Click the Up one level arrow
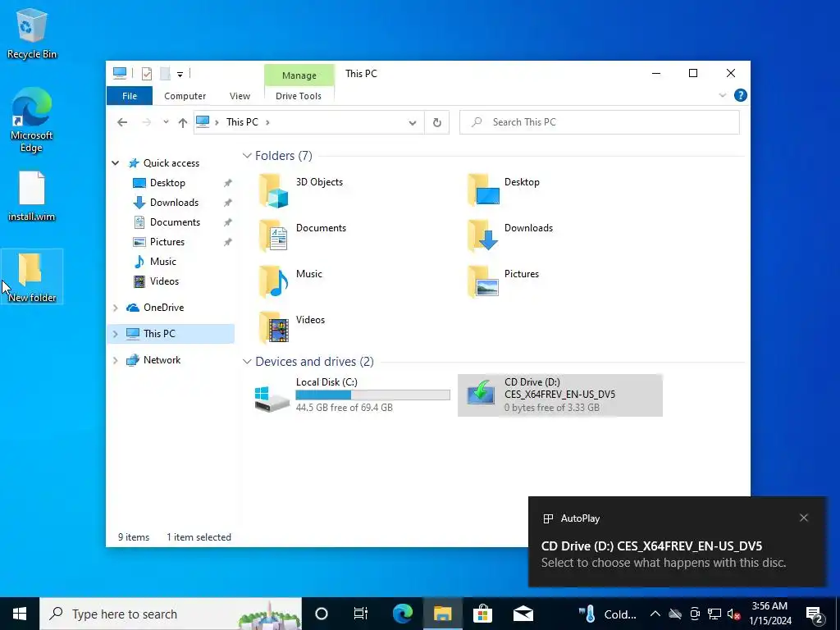Image resolution: width=840 pixels, height=630 pixels. coord(183,123)
